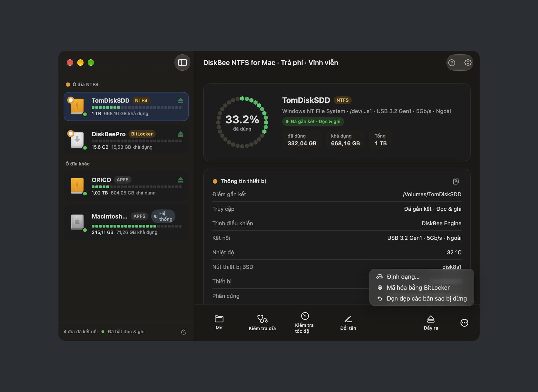Click the DiskBee Engine value
This screenshot has height=392, width=538.
tap(441, 224)
